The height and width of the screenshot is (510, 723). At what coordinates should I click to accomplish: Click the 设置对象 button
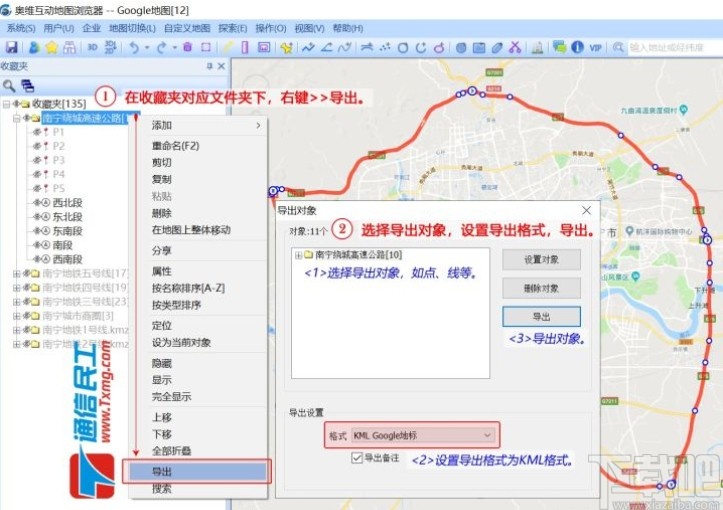pos(541,260)
